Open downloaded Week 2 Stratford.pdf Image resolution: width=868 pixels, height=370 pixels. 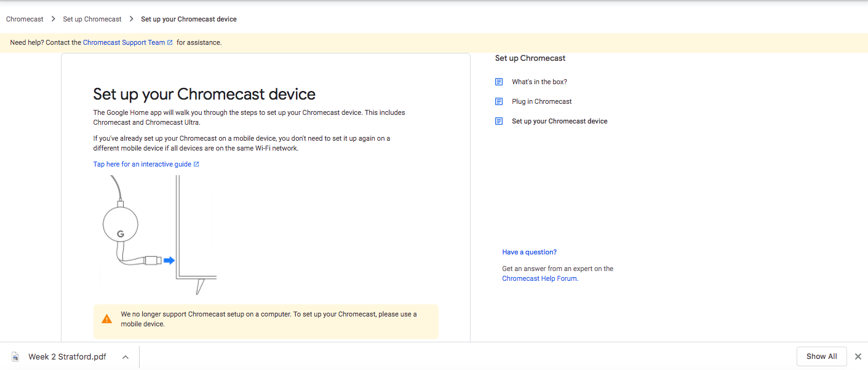pyautogui.click(x=67, y=356)
